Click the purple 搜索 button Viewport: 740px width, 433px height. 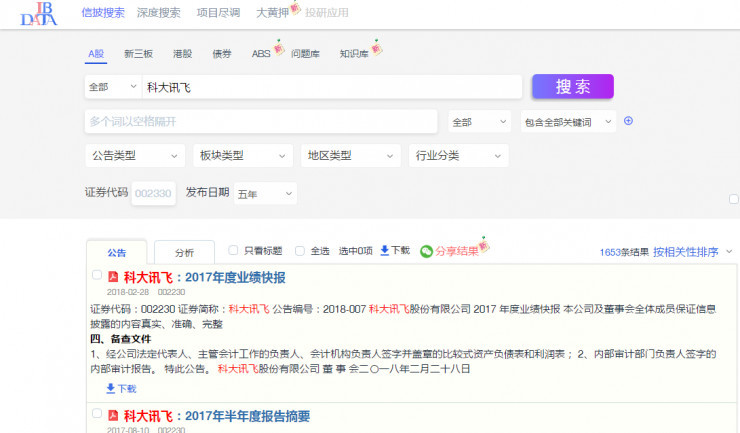tap(573, 86)
